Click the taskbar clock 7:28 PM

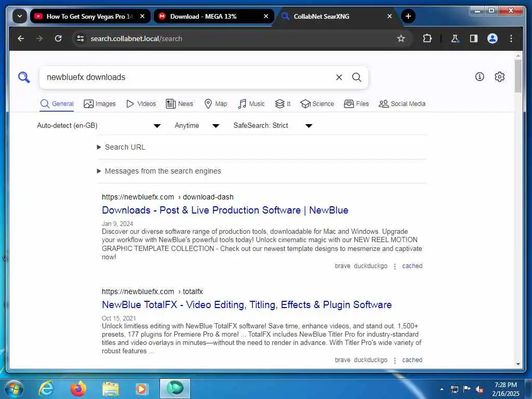click(x=506, y=389)
